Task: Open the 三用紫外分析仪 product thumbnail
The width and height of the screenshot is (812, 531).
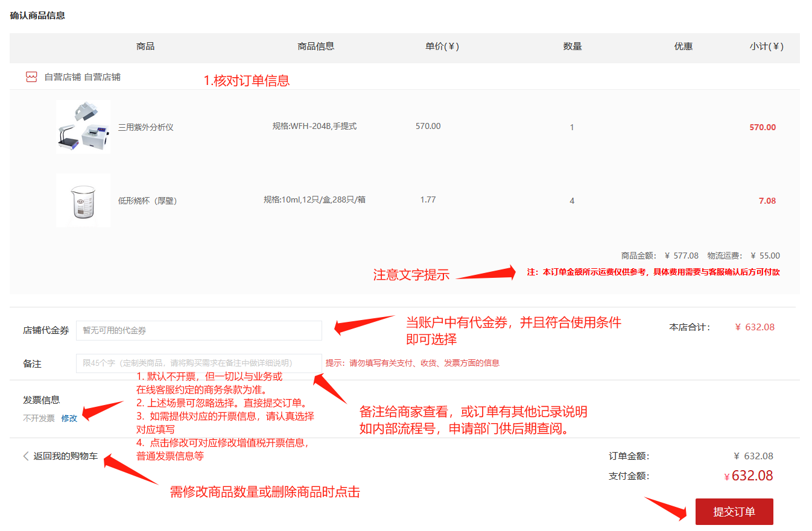Action: 83,127
